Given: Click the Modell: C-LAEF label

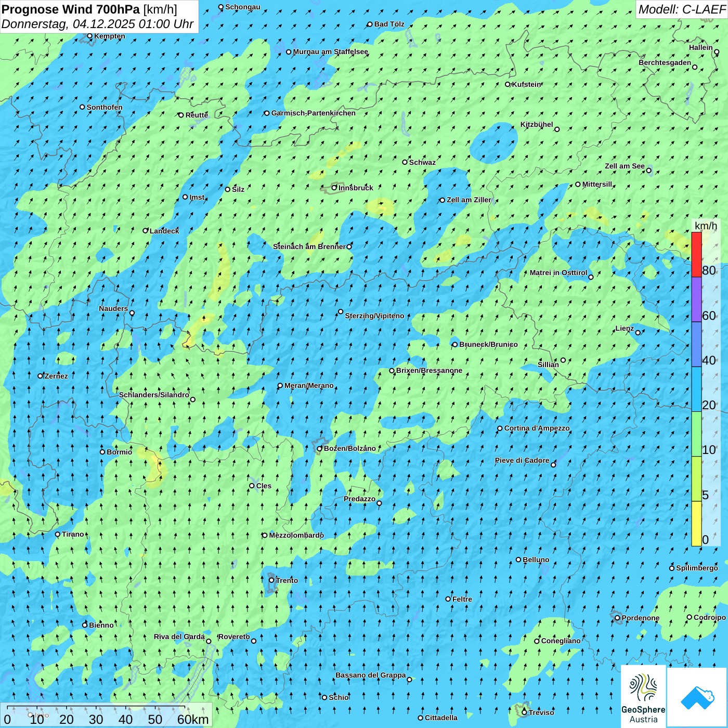Looking at the screenshot, I should pos(682,9).
